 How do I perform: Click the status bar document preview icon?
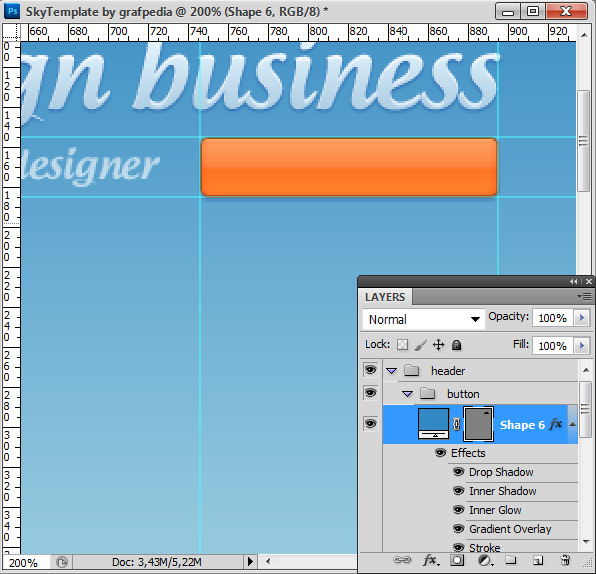62,562
